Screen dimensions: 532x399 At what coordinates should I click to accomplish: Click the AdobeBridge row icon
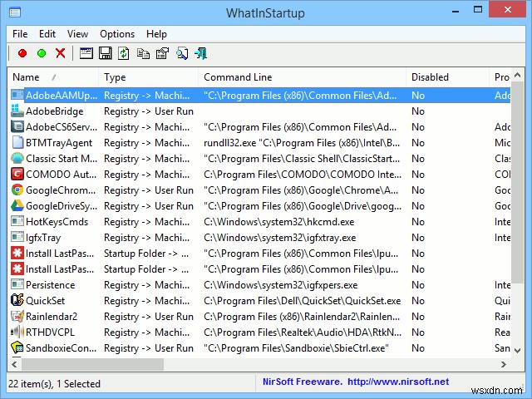[17, 111]
